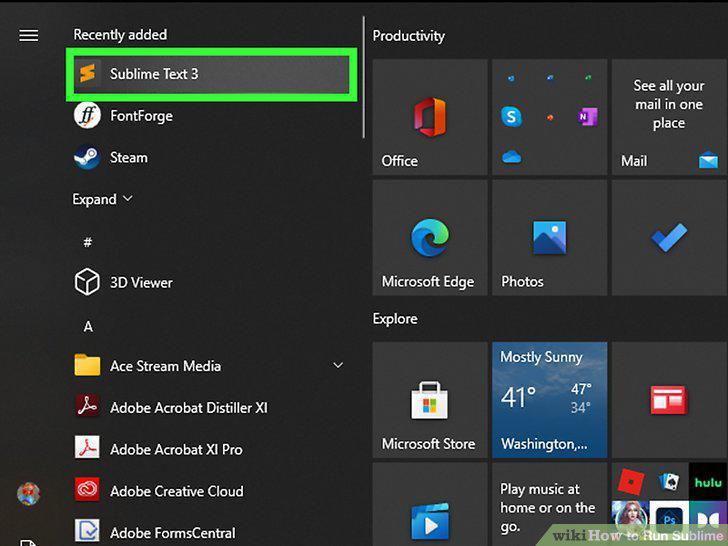Click the Productivity group title

[409, 36]
